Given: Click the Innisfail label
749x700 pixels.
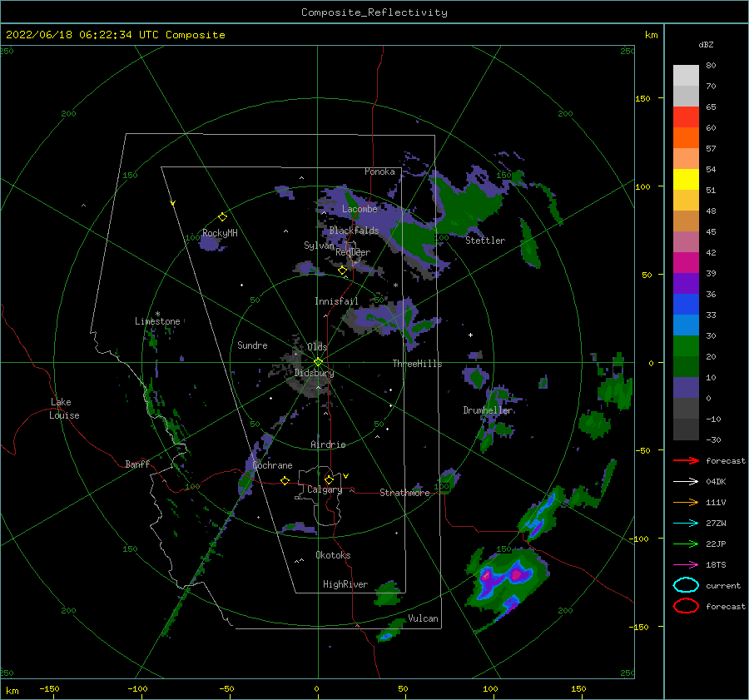Looking at the screenshot, I should coord(336,301).
